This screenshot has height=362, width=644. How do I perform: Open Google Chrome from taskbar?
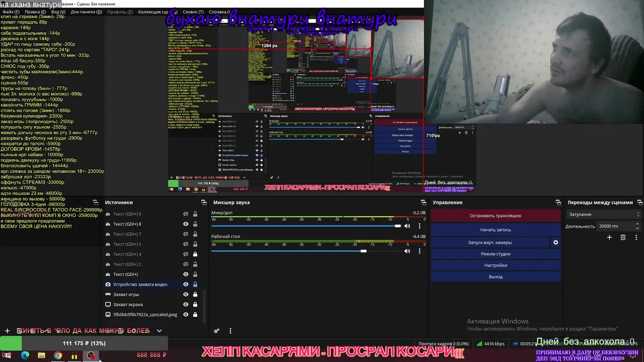click(58, 356)
